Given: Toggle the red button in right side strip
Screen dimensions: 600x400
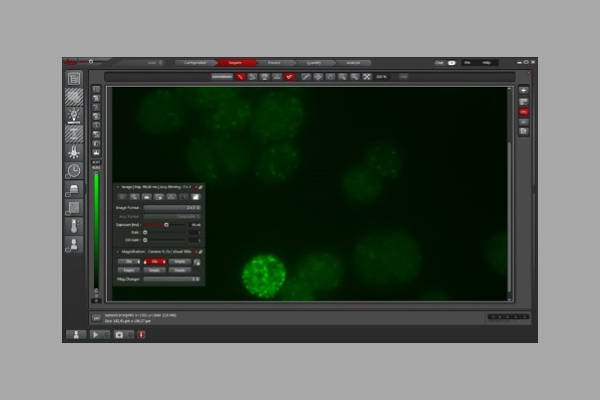Looking at the screenshot, I should [523, 112].
